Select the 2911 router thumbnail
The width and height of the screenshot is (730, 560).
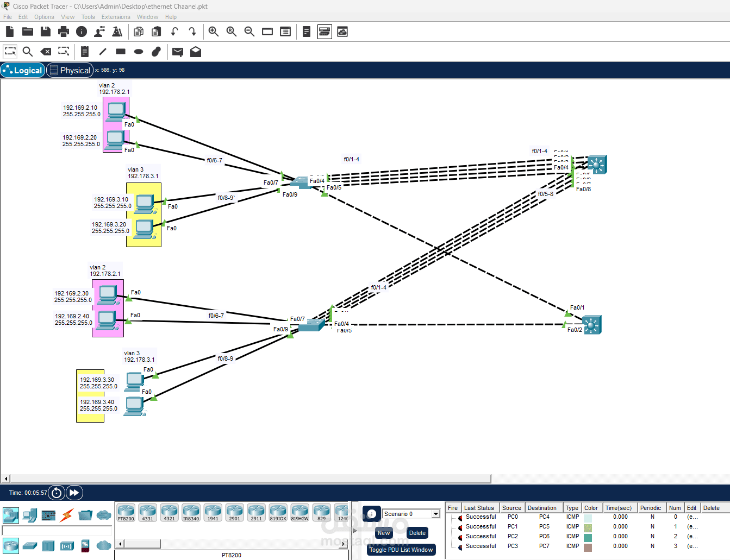256,511
